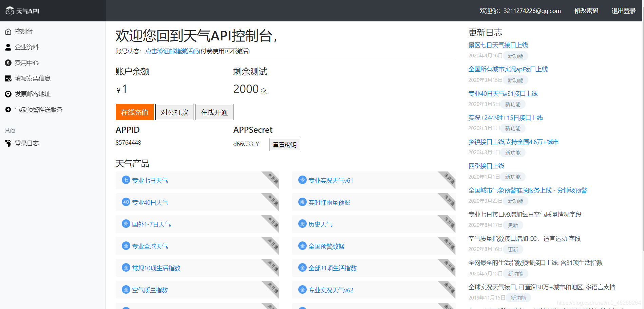Open the 实时降雨量预报 product link
This screenshot has height=309, width=644.
329,202
